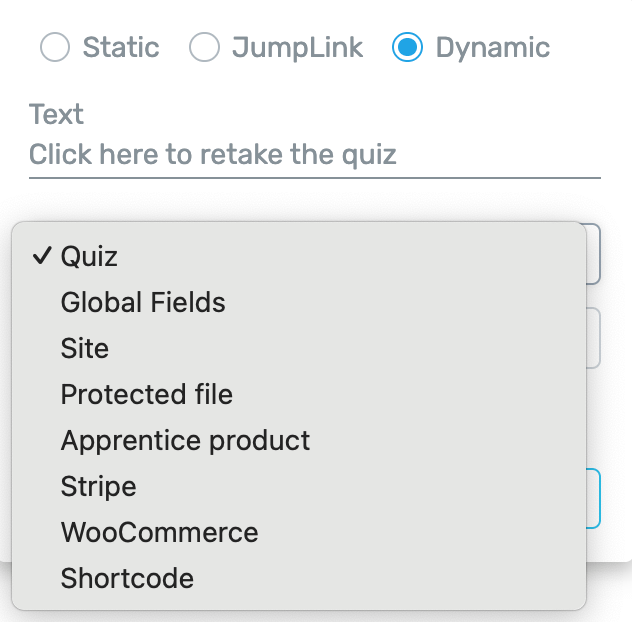This screenshot has height=622, width=632.
Task: Select the JumpLink radio button
Action: (204, 47)
